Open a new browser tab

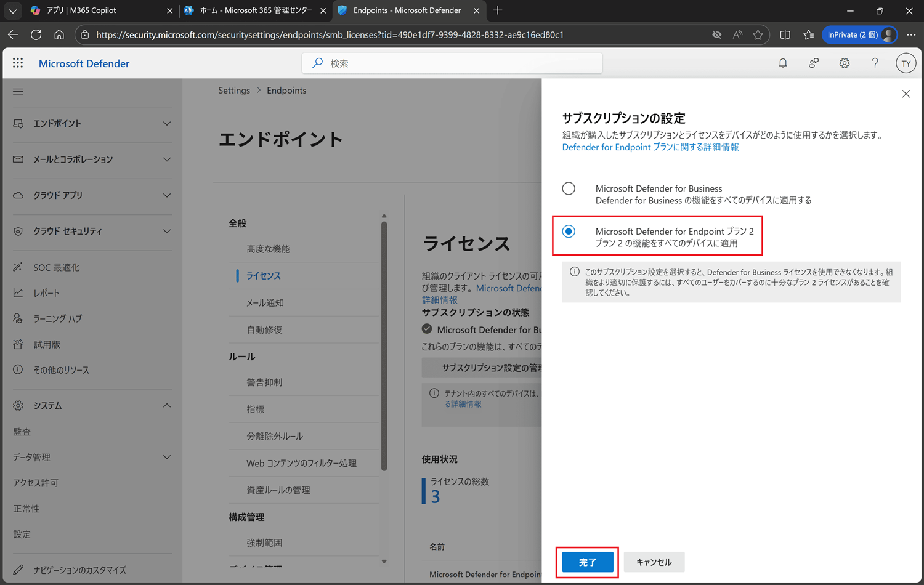tap(498, 10)
